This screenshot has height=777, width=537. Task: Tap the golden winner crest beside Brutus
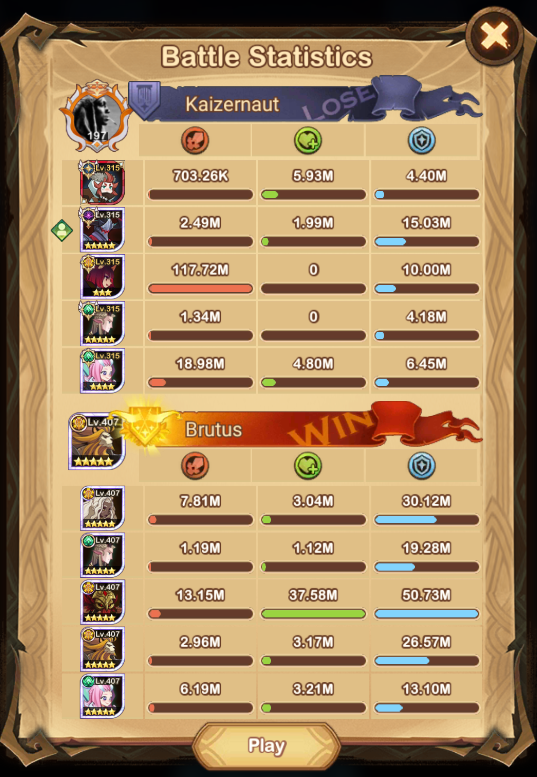(x=146, y=426)
